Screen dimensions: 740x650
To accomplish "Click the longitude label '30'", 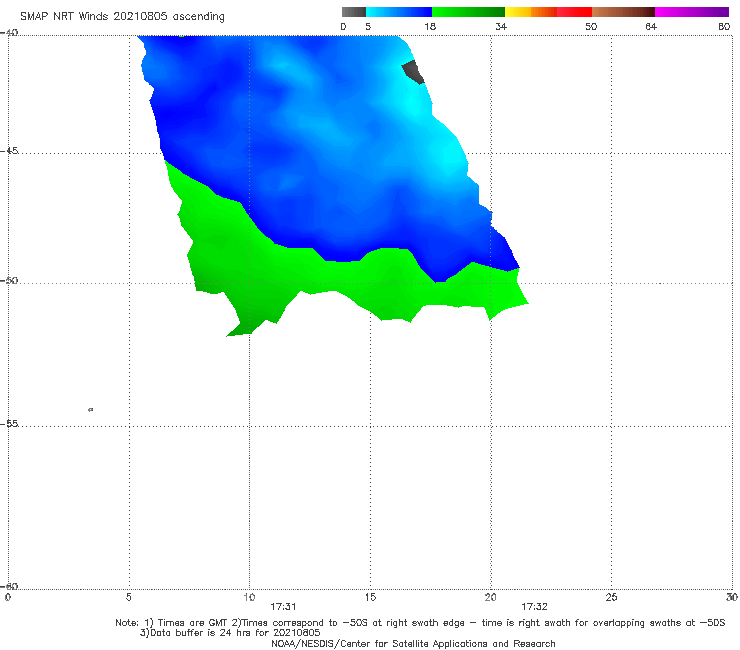I will point(732,597).
